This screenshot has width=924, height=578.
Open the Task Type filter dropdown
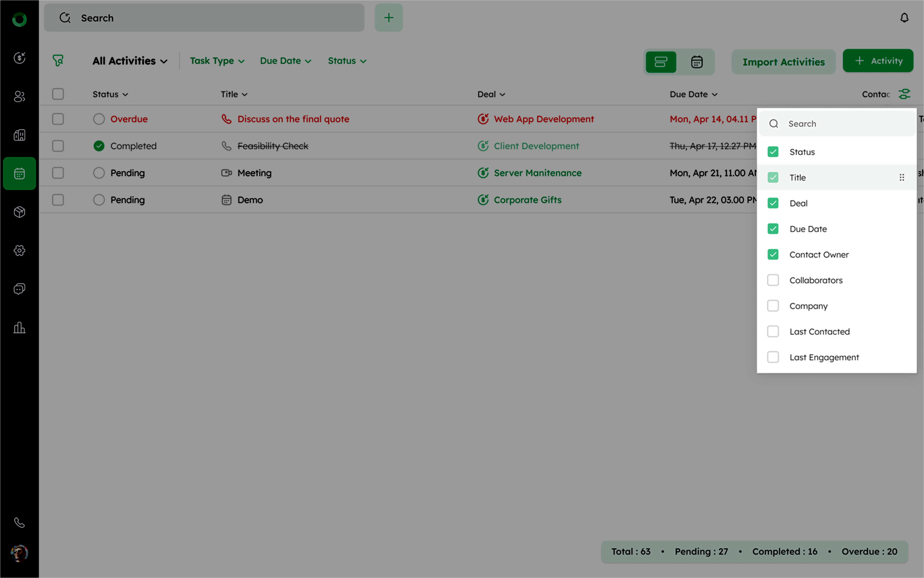tap(217, 61)
